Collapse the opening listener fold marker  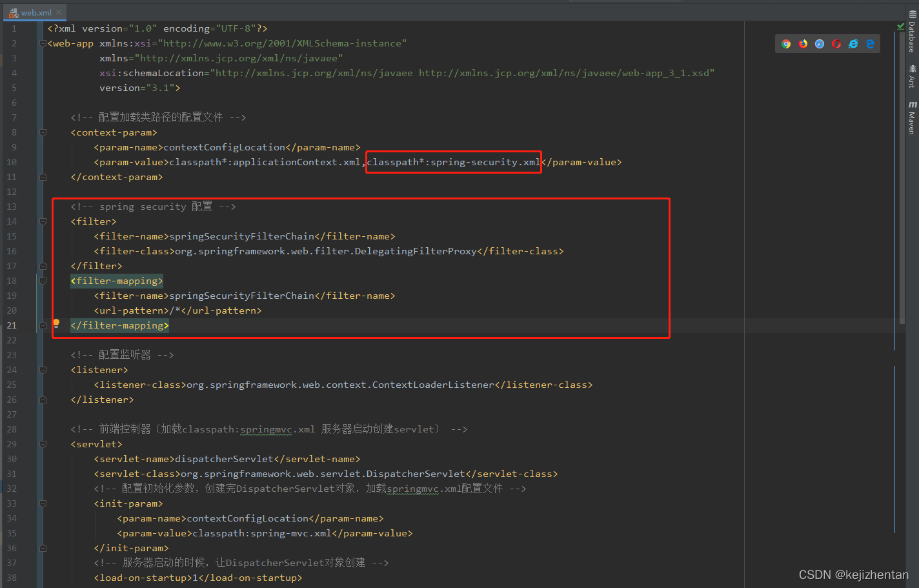pyautogui.click(x=43, y=370)
